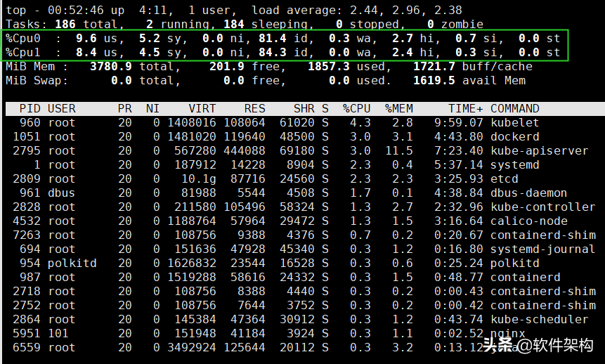Screen dimensions: 605x364
Task: Click the 184 sleeping tasks value
Action: pos(233,25)
